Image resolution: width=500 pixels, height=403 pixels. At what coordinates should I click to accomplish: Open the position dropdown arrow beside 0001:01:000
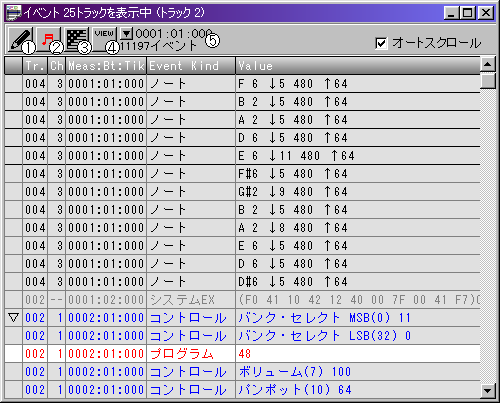(x=126, y=33)
